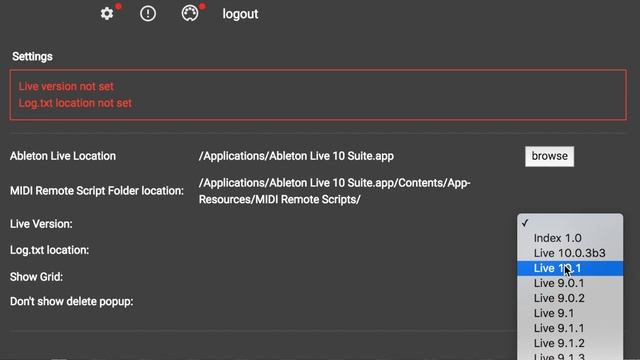This screenshot has height=360, width=640.
Task: Choose Live 9.1 version option
Action: [x=570, y=313]
